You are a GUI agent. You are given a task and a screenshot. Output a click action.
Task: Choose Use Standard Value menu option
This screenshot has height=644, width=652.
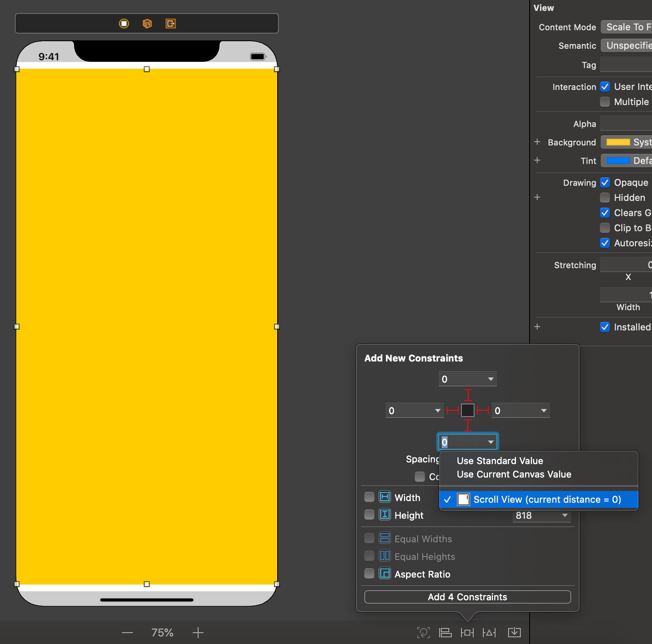pos(500,461)
